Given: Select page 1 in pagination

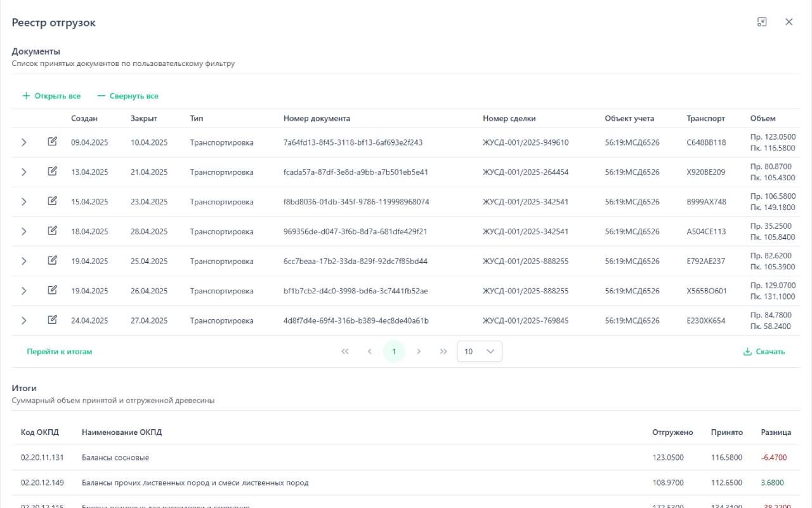Looking at the screenshot, I should click(394, 351).
